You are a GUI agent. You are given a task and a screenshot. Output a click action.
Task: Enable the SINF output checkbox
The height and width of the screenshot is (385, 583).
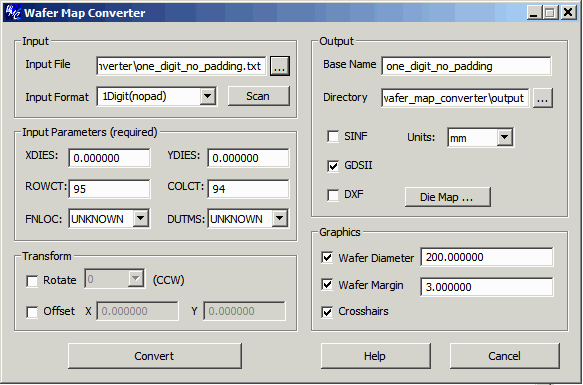coord(333,136)
